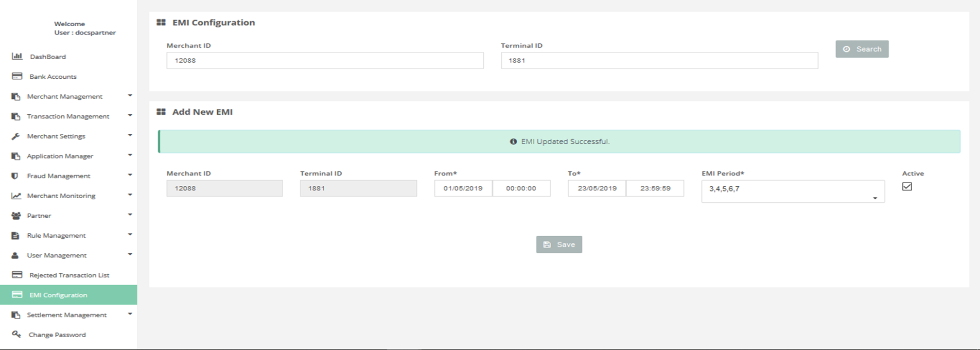Open Rejected Transaction List page
This screenshot has height=350, width=980.
pos(69,275)
